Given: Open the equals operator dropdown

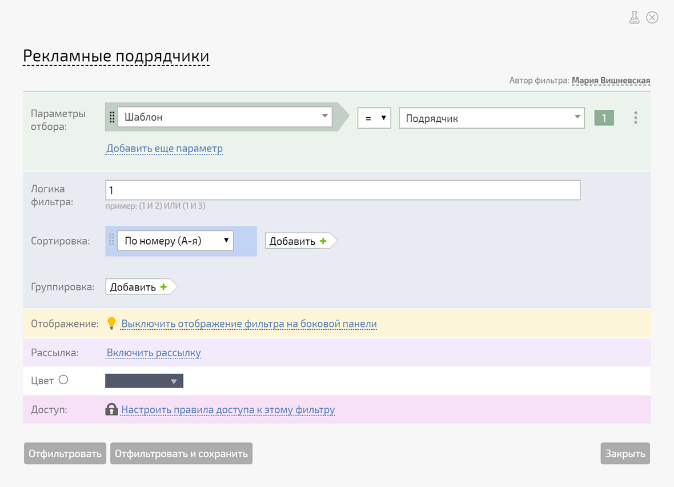Looking at the screenshot, I should (374, 118).
